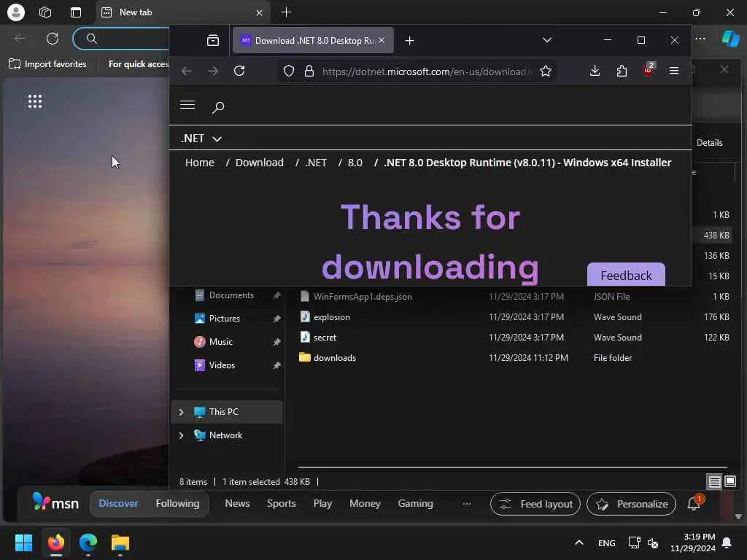Image resolution: width=747 pixels, height=560 pixels.
Task: Click the Feedback button
Action: click(626, 275)
